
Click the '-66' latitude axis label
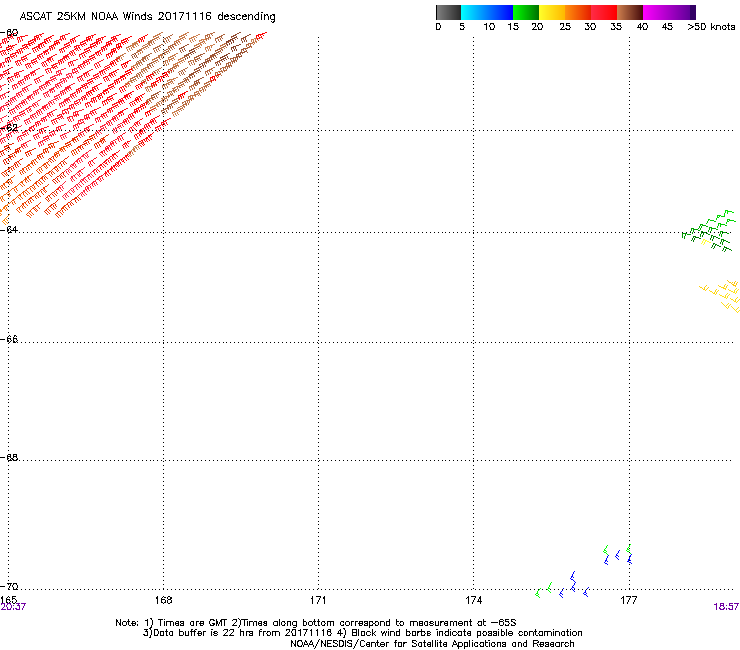[x=9, y=339]
